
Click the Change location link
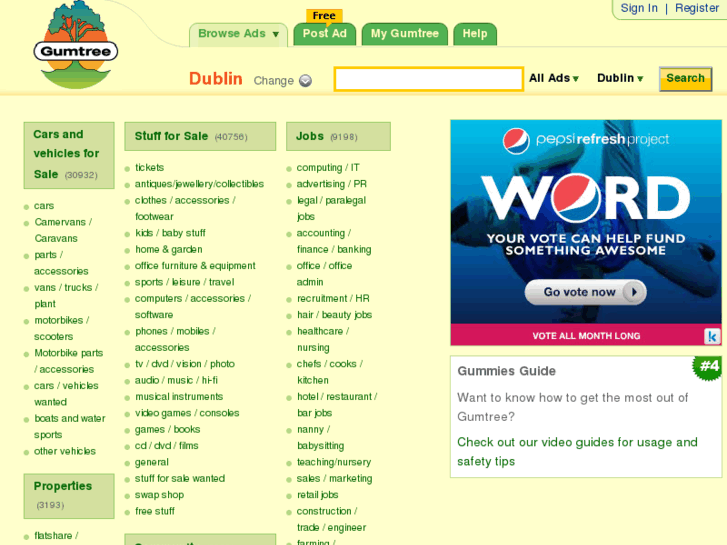(274, 81)
